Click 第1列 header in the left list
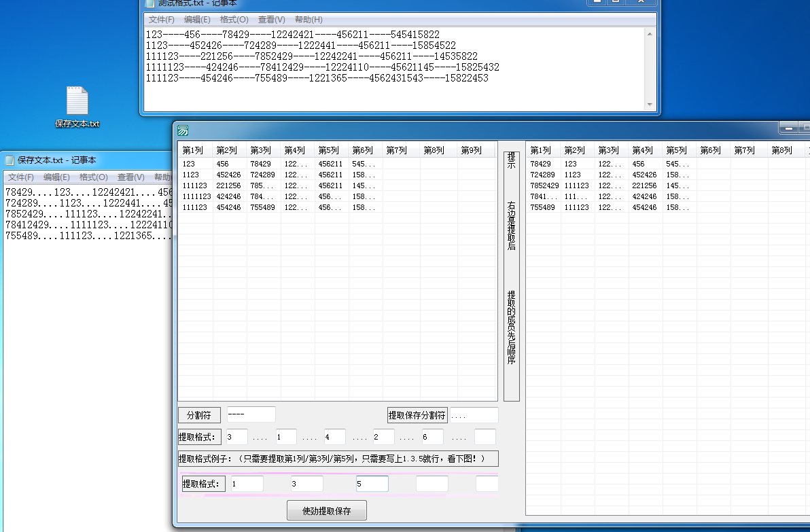Image resolution: width=810 pixels, height=532 pixels. coord(195,150)
